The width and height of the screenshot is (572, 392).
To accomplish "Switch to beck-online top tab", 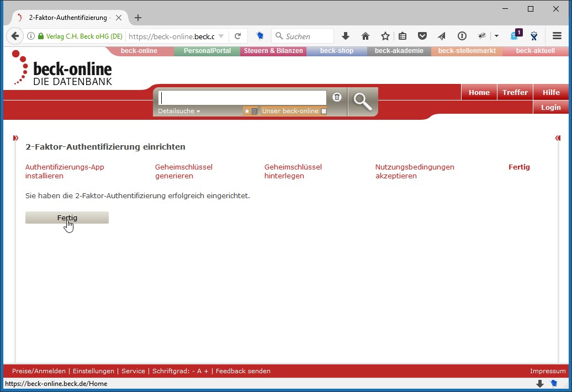I will [139, 51].
